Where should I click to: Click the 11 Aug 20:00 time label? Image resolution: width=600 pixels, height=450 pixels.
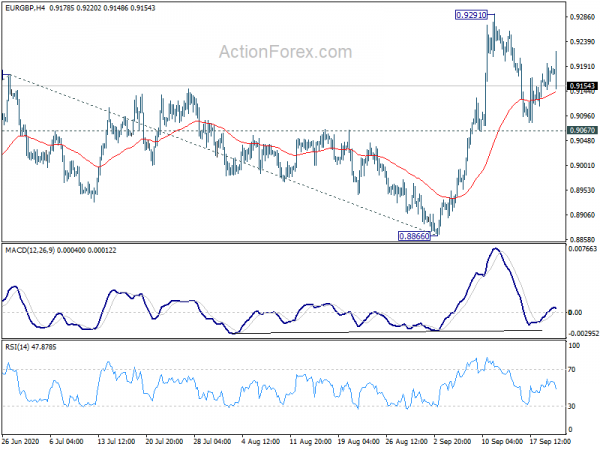(x=309, y=441)
